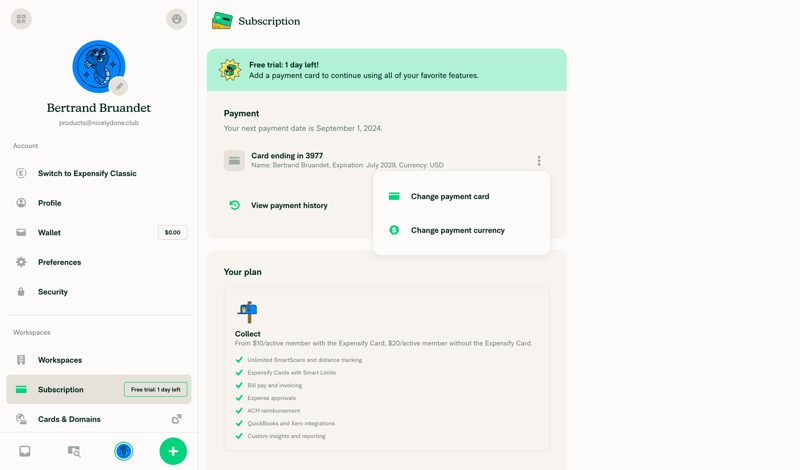Click the Profile person icon

pos(21,203)
